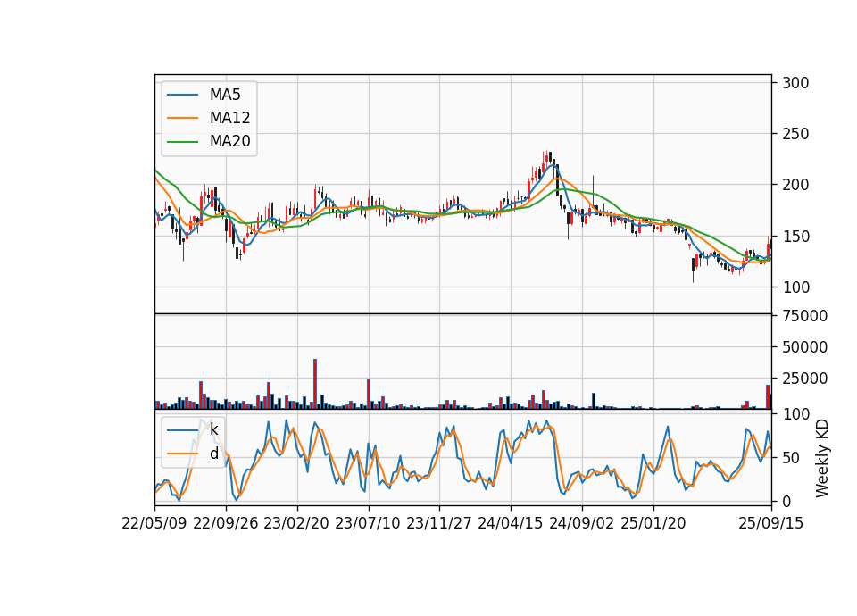
Task: Click the k legend label in the KD panel
Action: (x=213, y=430)
